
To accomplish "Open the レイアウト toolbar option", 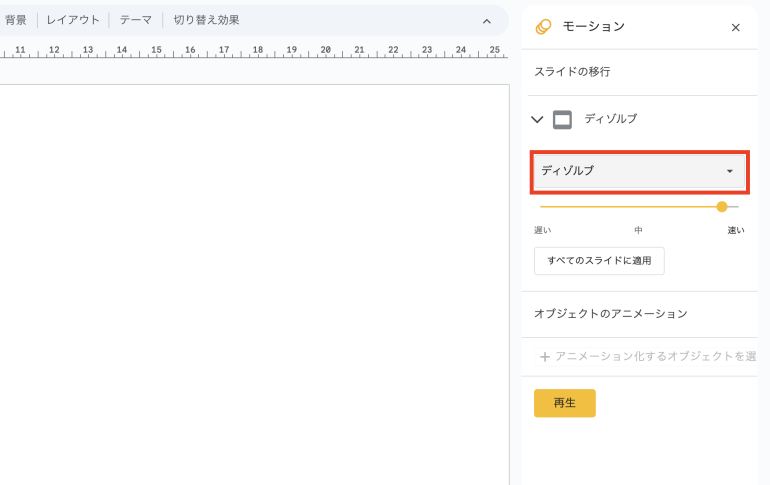I will click(73, 20).
